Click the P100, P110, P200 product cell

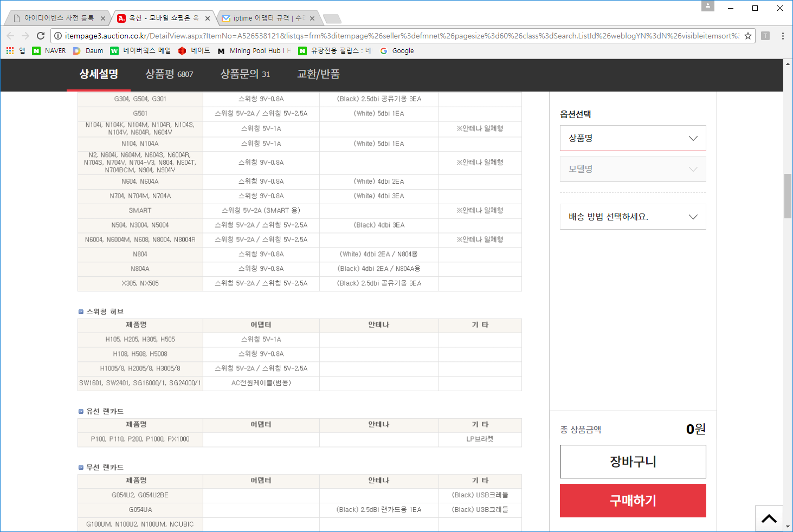140,439
